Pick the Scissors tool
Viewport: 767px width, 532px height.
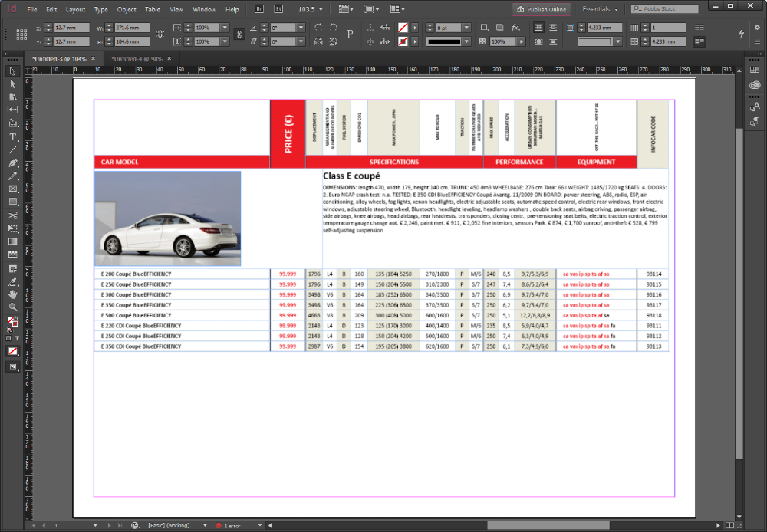pos(12,215)
